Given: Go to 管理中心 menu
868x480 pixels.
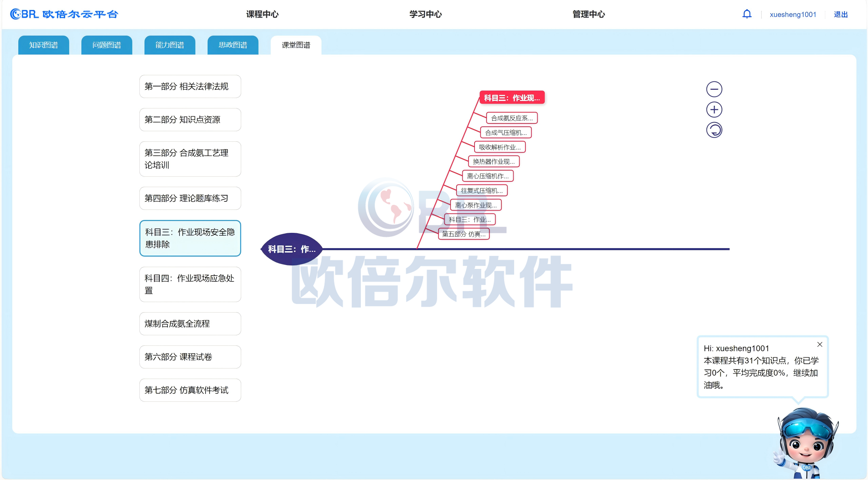Looking at the screenshot, I should click(589, 14).
